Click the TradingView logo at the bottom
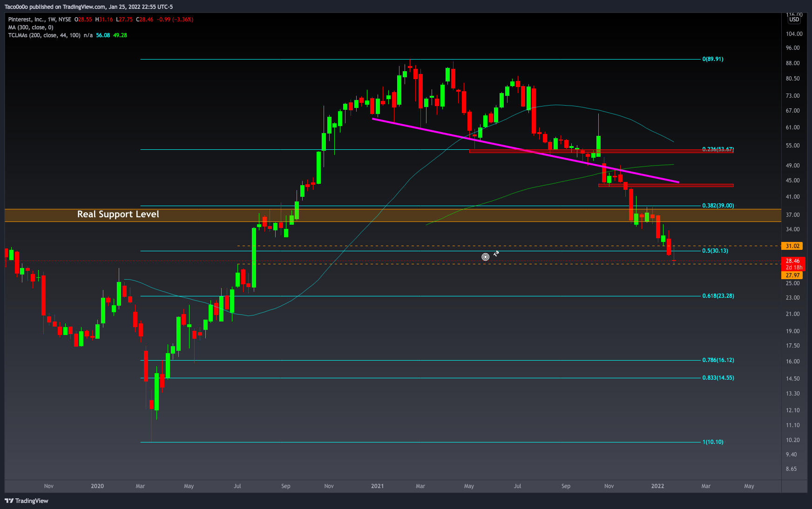This screenshot has width=812, height=509. tap(27, 501)
